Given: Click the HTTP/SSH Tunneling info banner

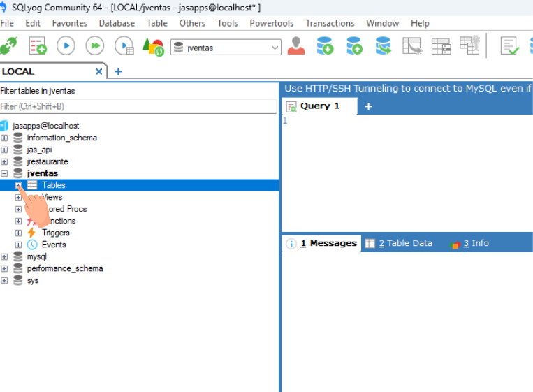Looking at the screenshot, I should tap(407, 89).
